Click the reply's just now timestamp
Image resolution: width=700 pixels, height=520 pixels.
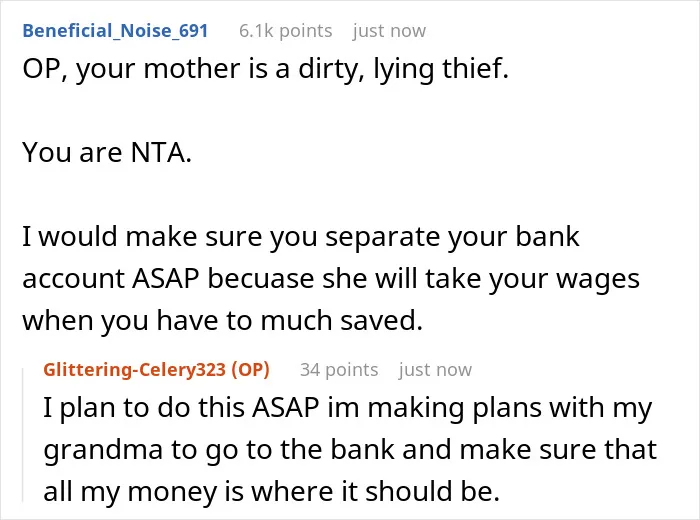pos(435,370)
